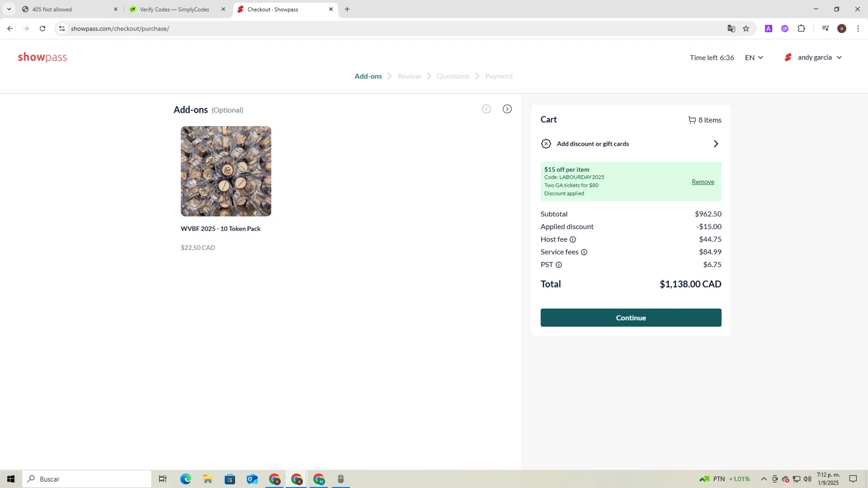Click the discount badge icon
This screenshot has width=868, height=488.
coord(546,144)
